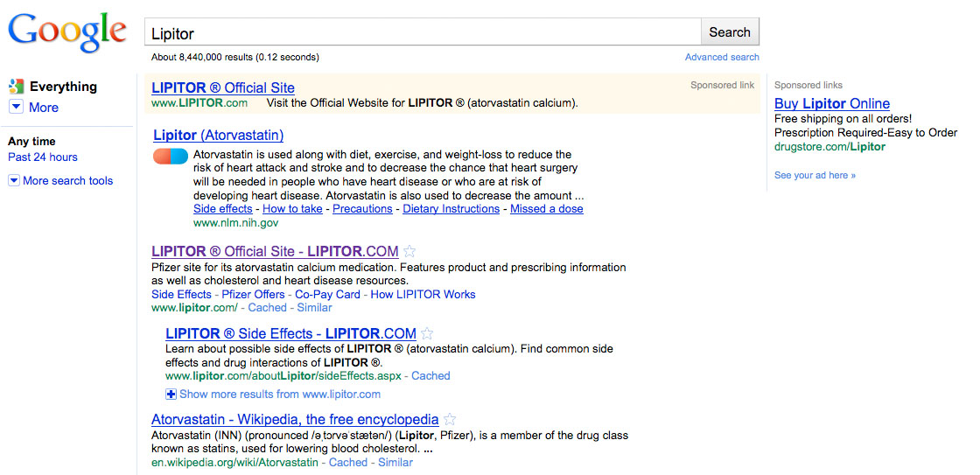
Task: Open LIPITOR Side Effects - LIPITOR.COM result
Action: pyautogui.click(x=290, y=333)
